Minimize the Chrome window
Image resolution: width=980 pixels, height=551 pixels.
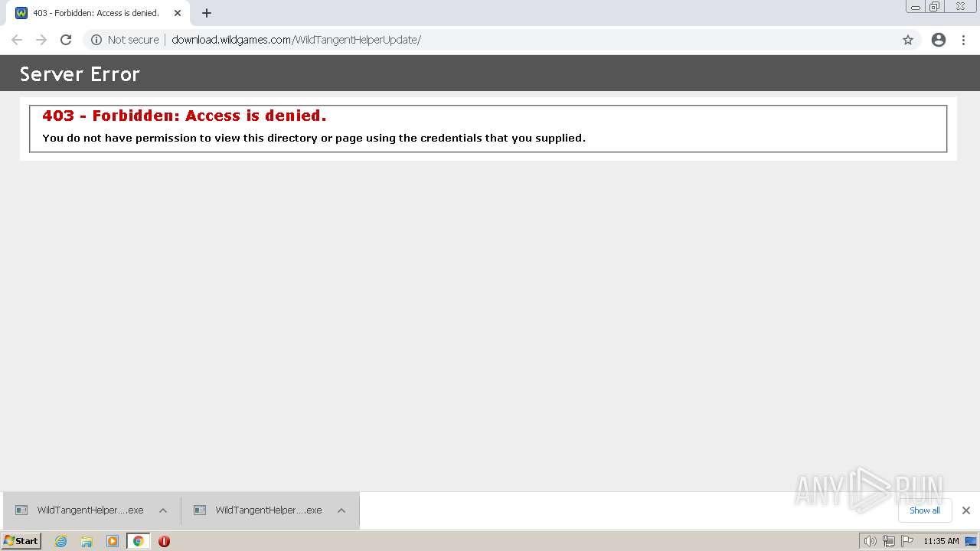(915, 7)
